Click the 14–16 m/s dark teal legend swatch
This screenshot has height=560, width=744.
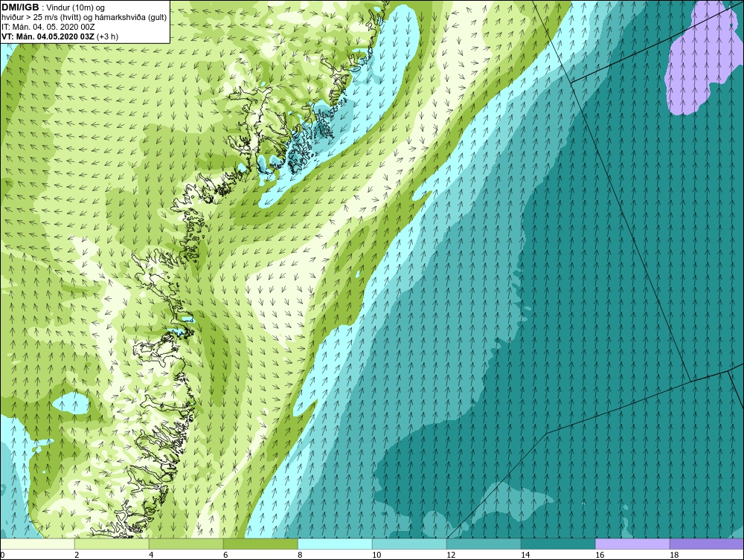(x=558, y=544)
